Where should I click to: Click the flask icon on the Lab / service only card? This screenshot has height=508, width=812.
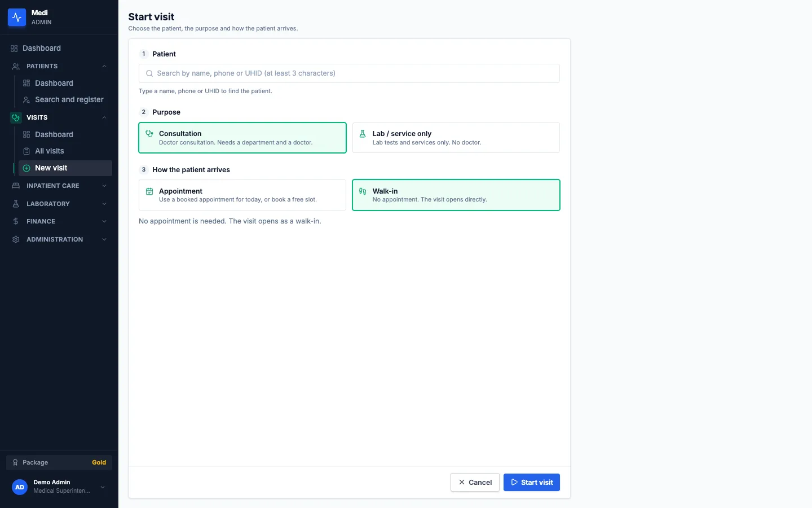(363, 134)
